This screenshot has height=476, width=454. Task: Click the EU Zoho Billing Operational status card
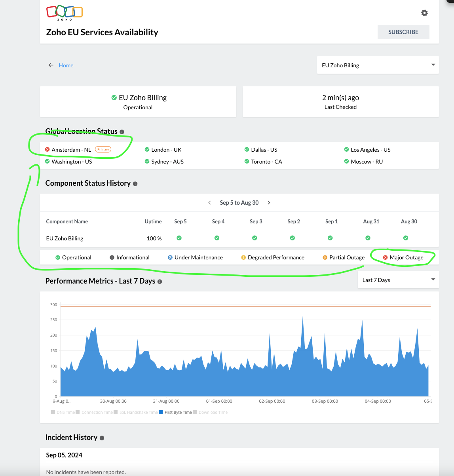tap(138, 101)
